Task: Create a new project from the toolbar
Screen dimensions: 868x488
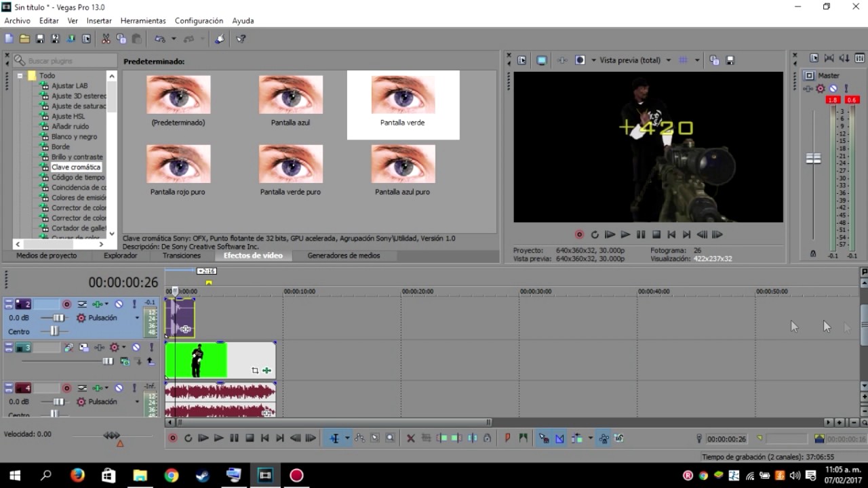Action: tap(9, 39)
